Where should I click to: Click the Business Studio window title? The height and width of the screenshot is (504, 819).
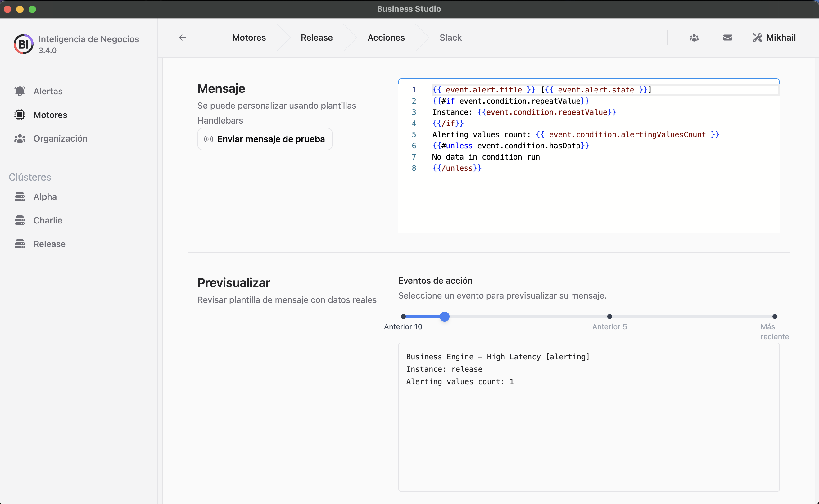(409, 9)
